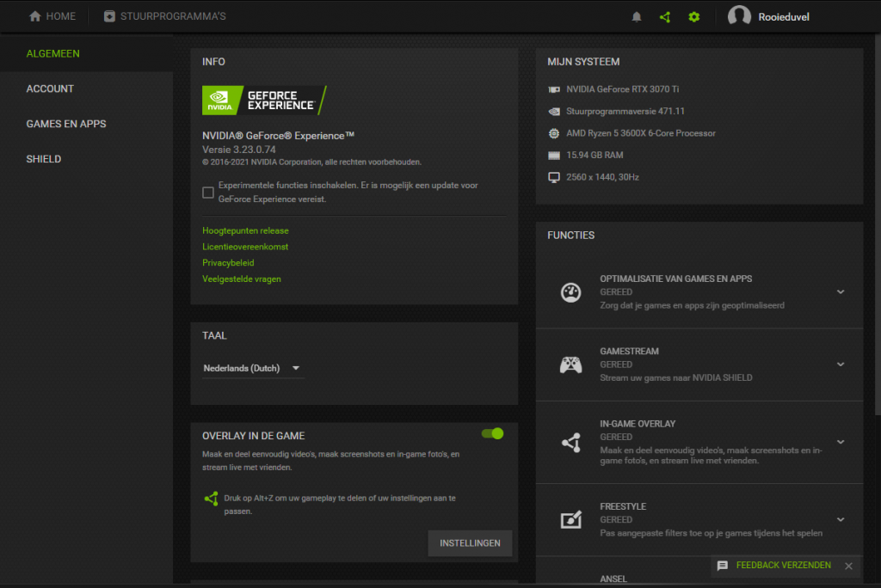
Task: Click the Stuurprogrammaversie 471.11 text
Action: pos(625,111)
